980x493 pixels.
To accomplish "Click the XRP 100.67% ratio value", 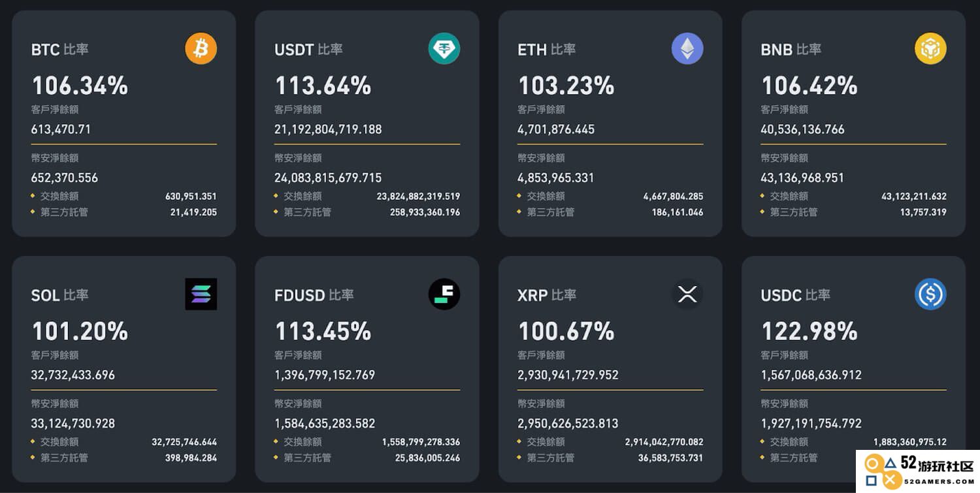I will click(566, 331).
